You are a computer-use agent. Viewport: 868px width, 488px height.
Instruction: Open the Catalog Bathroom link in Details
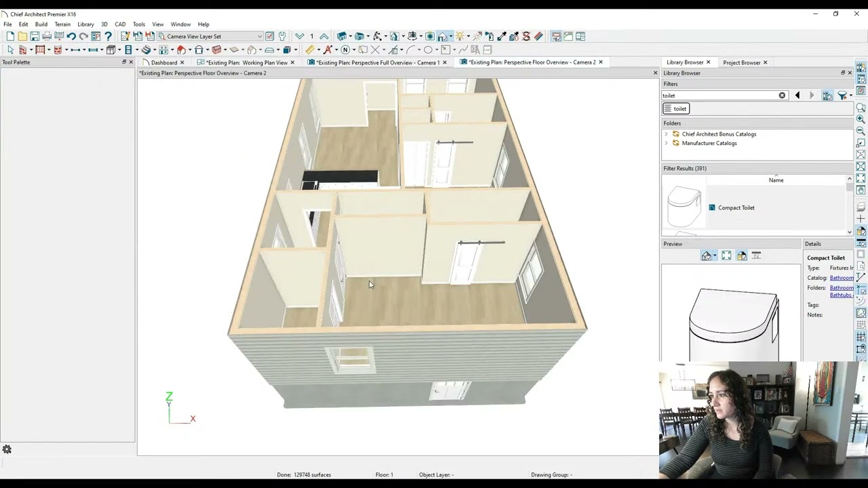click(842, 278)
